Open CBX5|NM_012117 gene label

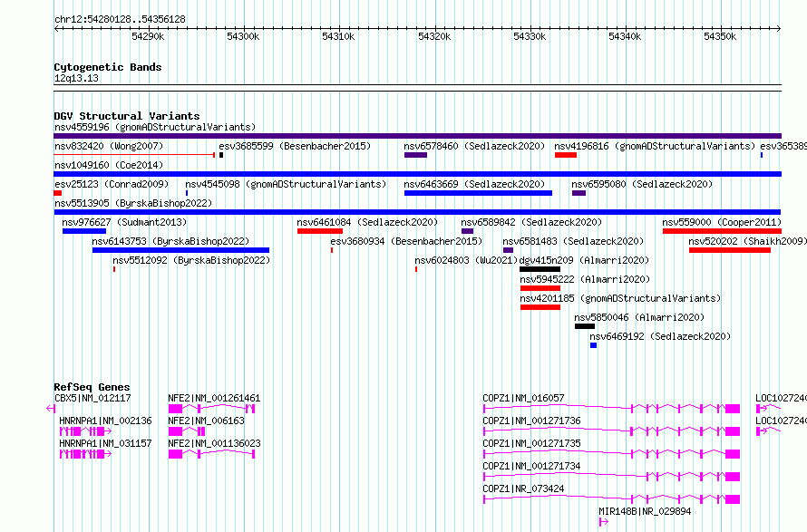click(x=92, y=398)
